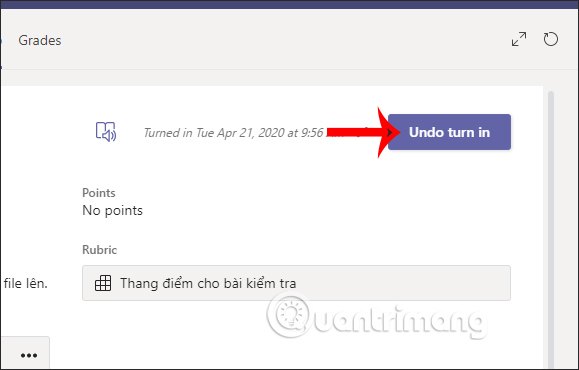Click the rubric grid icon
This screenshot has height=370, width=579.
coord(103,283)
